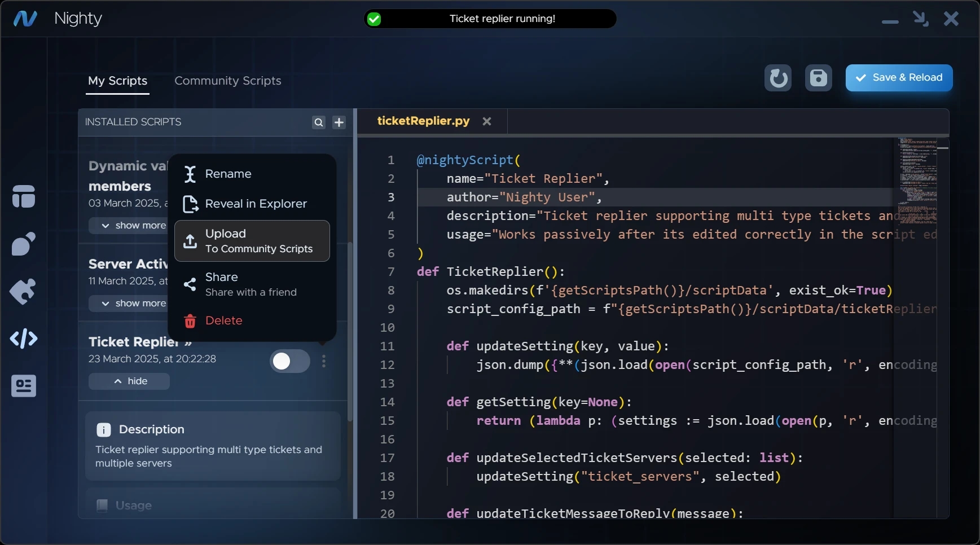Minimize the Nighty window

[890, 22]
